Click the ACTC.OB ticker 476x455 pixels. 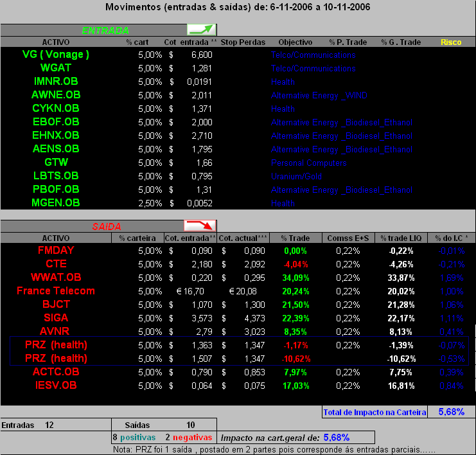click(x=56, y=371)
